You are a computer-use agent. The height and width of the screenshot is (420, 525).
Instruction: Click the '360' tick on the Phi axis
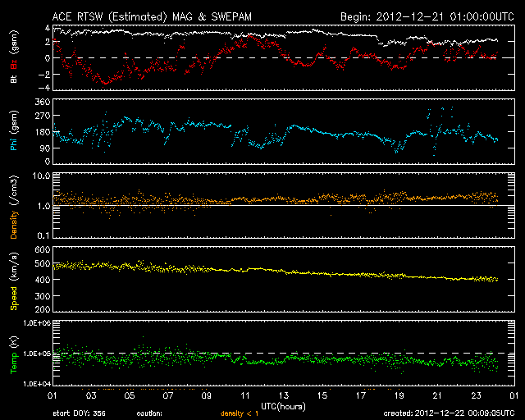coord(43,102)
